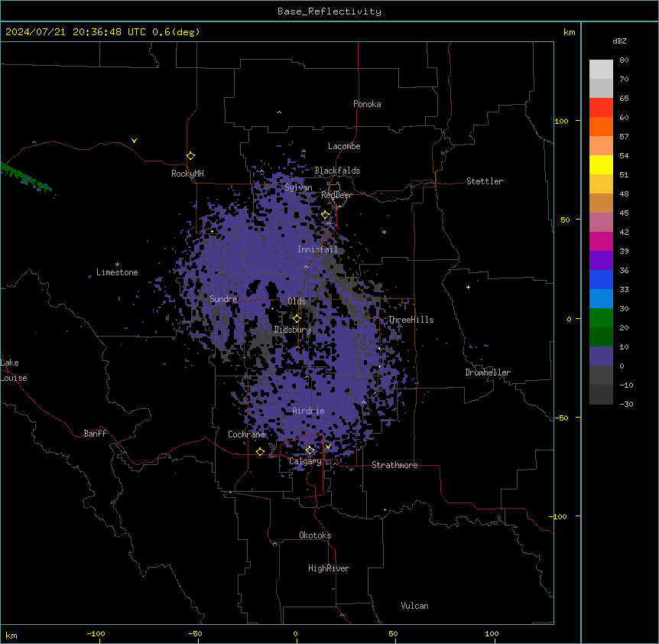This screenshot has height=644, width=659.
Task: Click yellow diamond marker south of Cochrane
Action: tap(260, 451)
